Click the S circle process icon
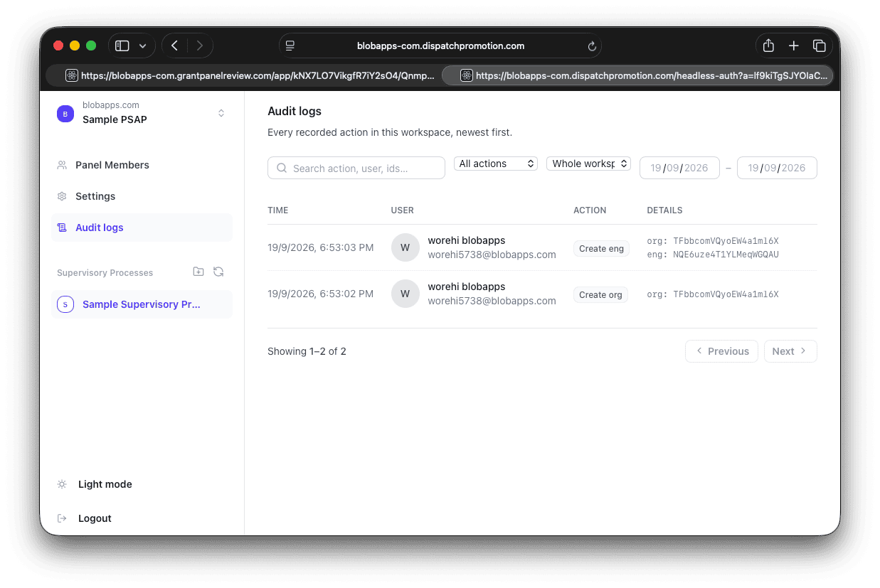The image size is (880, 588). [65, 304]
